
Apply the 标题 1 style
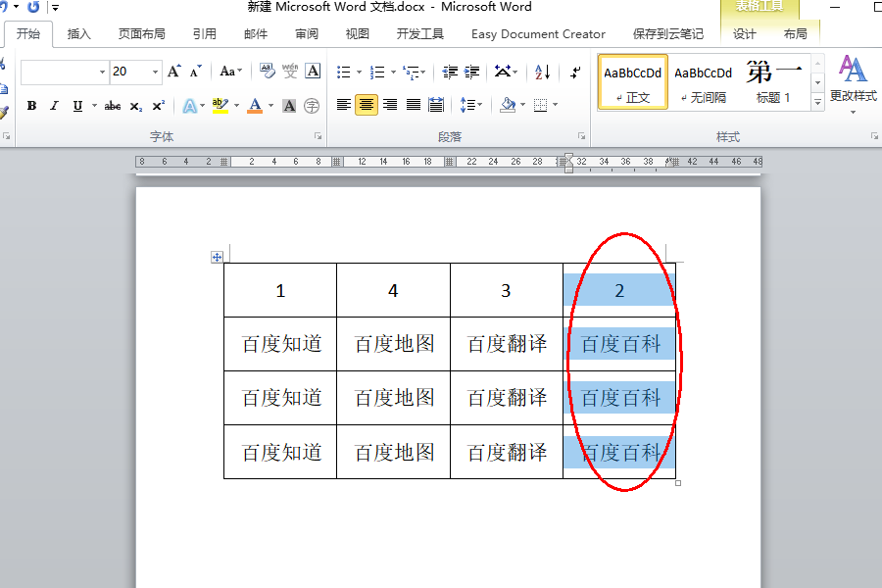coord(774,82)
